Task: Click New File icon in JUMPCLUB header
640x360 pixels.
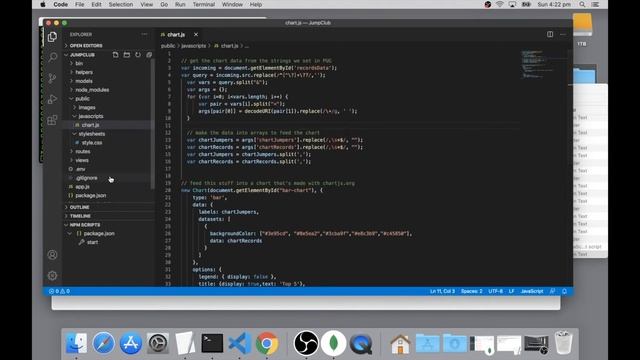Action: (x=116, y=55)
